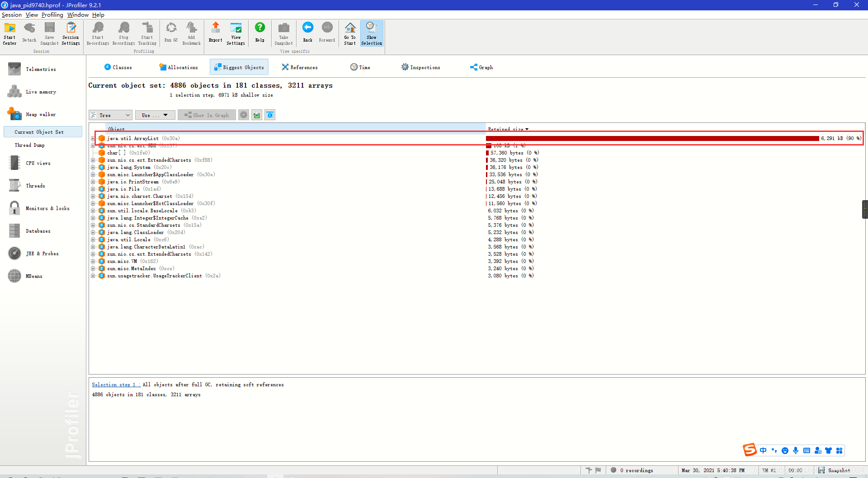Viewport: 868px width, 478px height.
Task: Open the Databases sidebar section
Action: (38, 231)
